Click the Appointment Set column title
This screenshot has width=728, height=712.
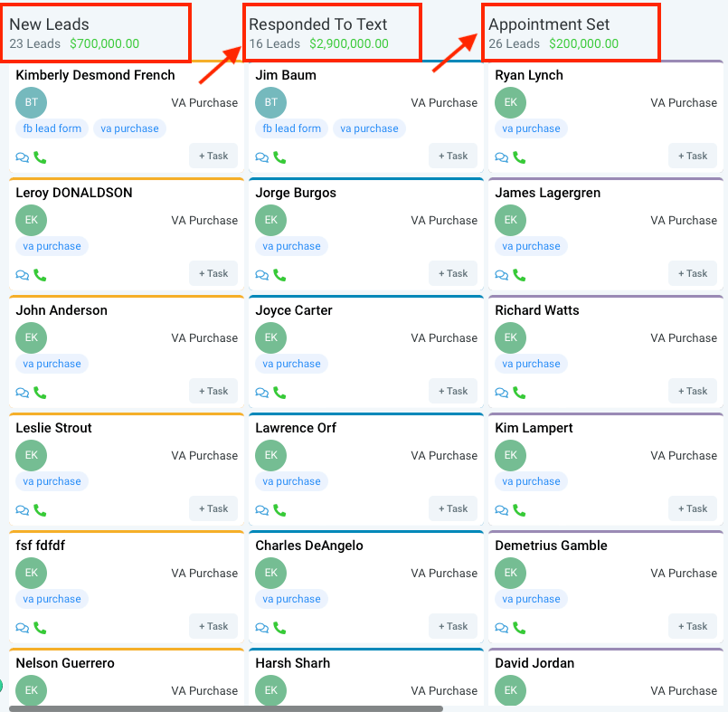549,24
